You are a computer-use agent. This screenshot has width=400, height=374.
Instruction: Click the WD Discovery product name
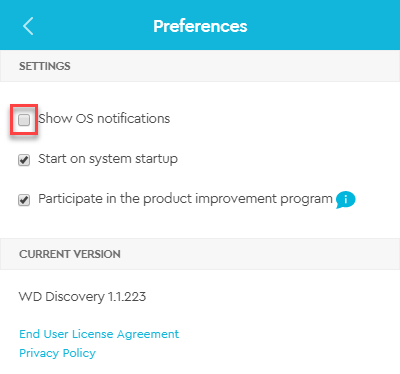pyautogui.click(x=62, y=297)
